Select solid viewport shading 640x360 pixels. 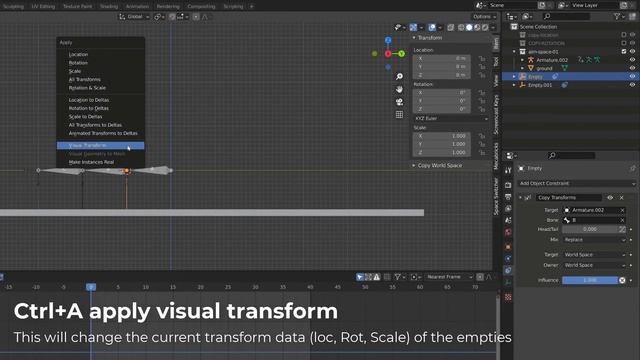click(x=469, y=27)
